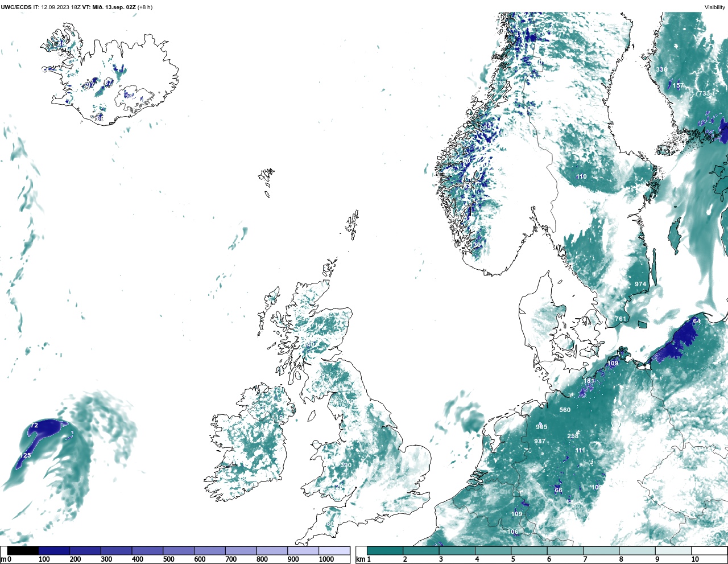
Task: Click the '66' map value
Action: 559,490
